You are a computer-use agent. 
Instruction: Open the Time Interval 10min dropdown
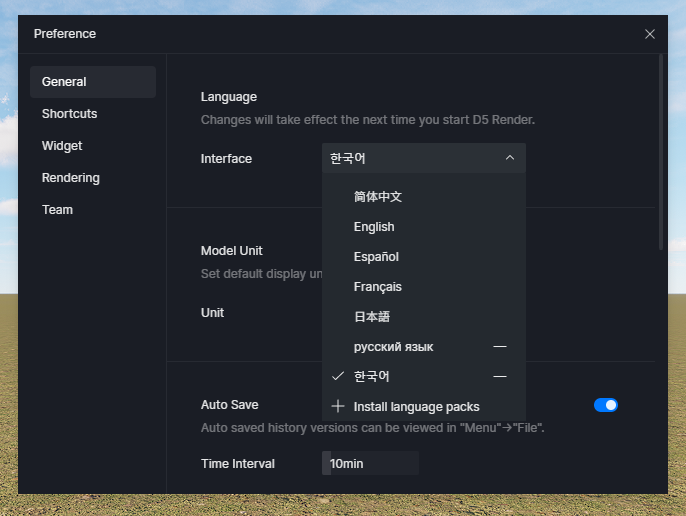pyautogui.click(x=370, y=464)
